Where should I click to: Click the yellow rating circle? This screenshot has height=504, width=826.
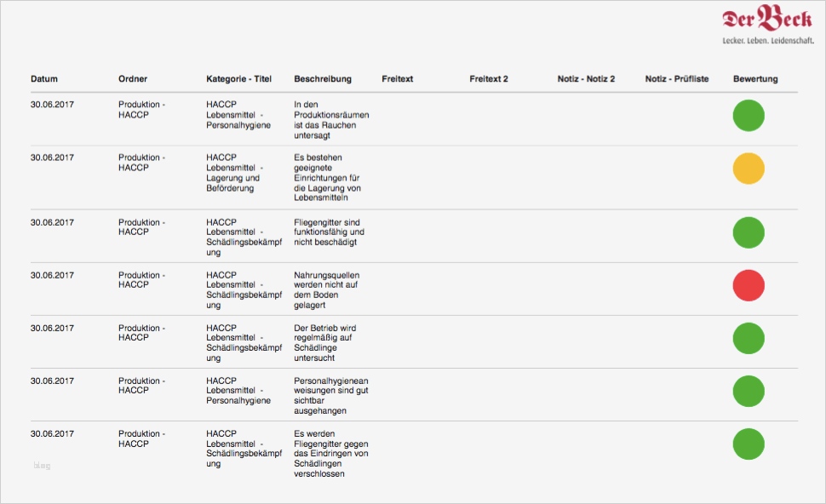[749, 168]
